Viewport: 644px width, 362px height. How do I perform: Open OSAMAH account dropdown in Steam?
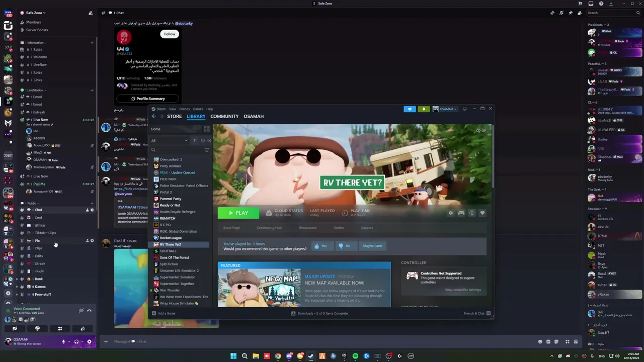click(445, 109)
